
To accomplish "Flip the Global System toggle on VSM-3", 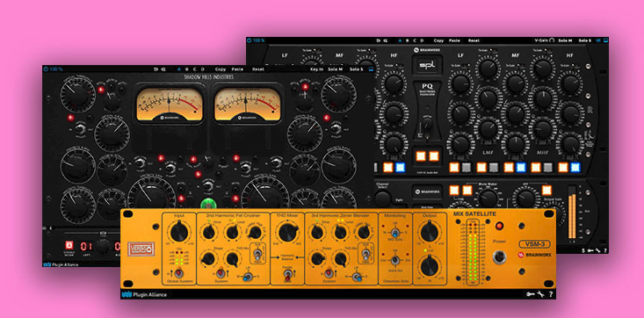I will click(x=178, y=273).
